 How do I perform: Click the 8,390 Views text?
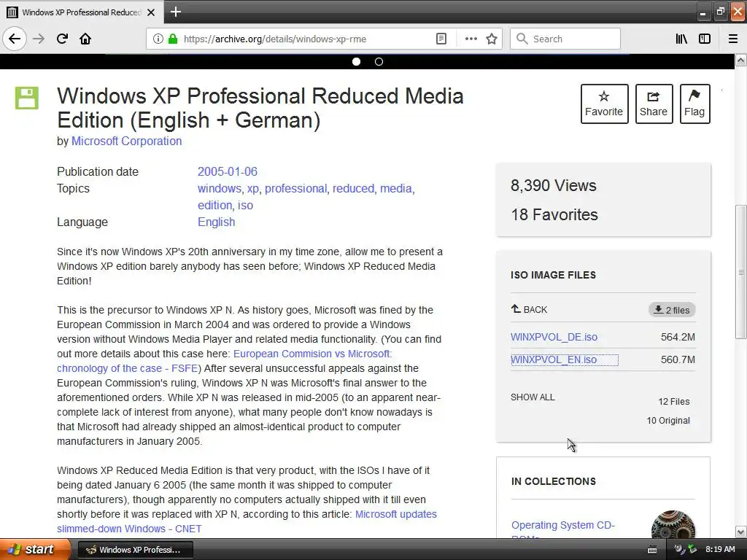[x=554, y=185]
